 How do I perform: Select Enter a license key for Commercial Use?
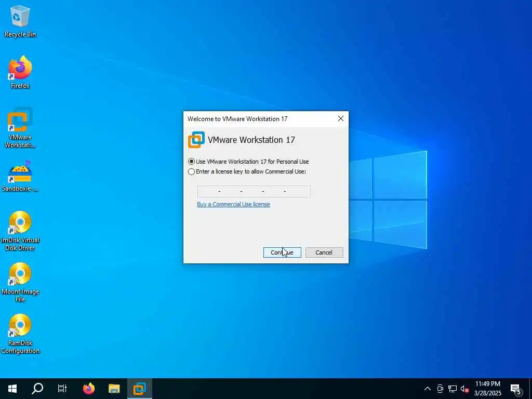(247, 171)
